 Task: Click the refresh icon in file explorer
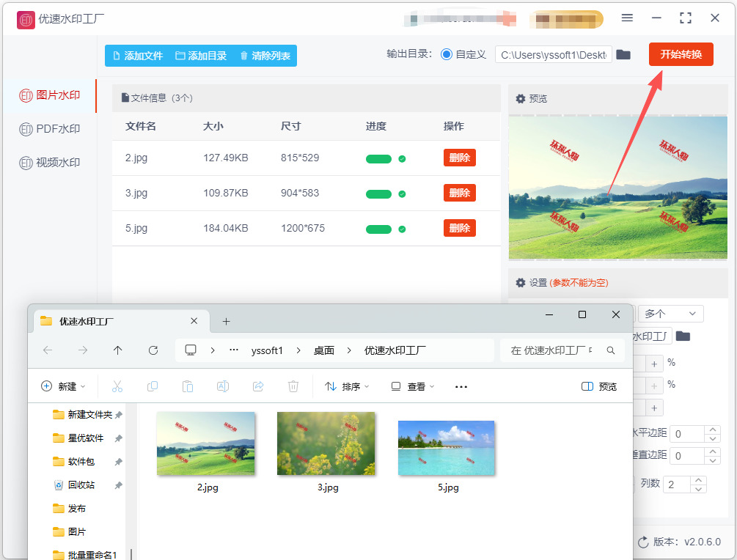(153, 350)
